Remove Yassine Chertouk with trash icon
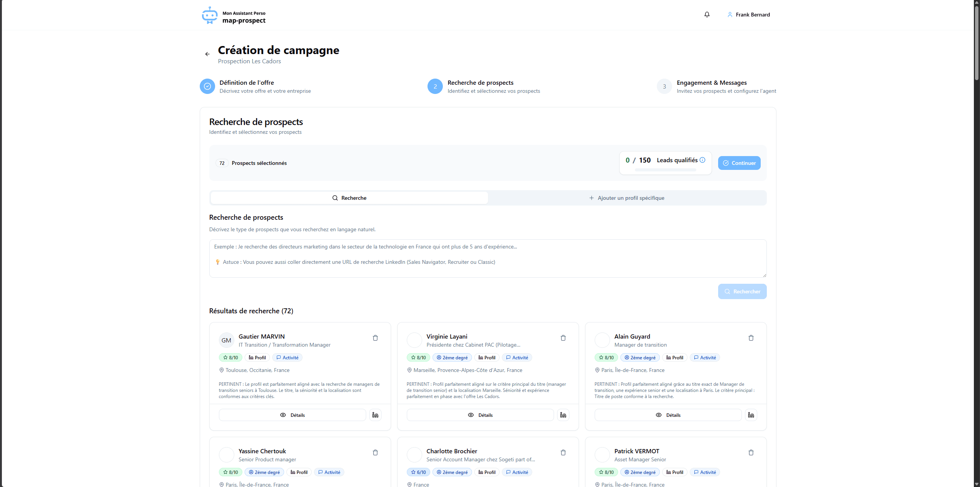980x487 pixels. 375,452
